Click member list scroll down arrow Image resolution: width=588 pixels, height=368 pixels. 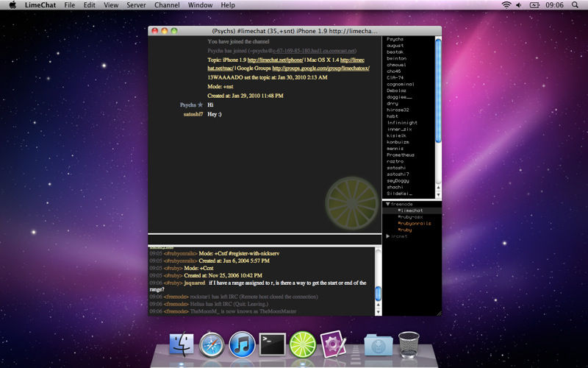point(438,195)
